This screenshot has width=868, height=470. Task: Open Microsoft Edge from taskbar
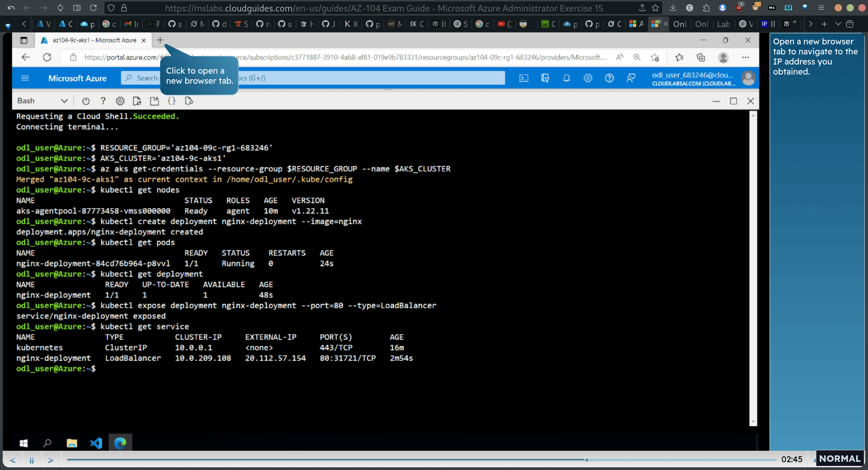120,443
